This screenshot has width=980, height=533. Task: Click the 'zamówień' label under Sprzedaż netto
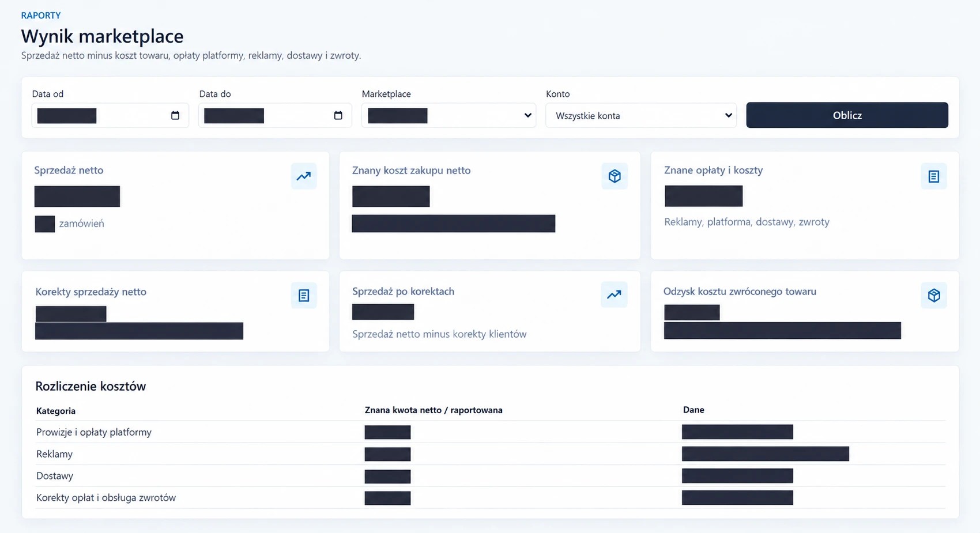pos(82,224)
